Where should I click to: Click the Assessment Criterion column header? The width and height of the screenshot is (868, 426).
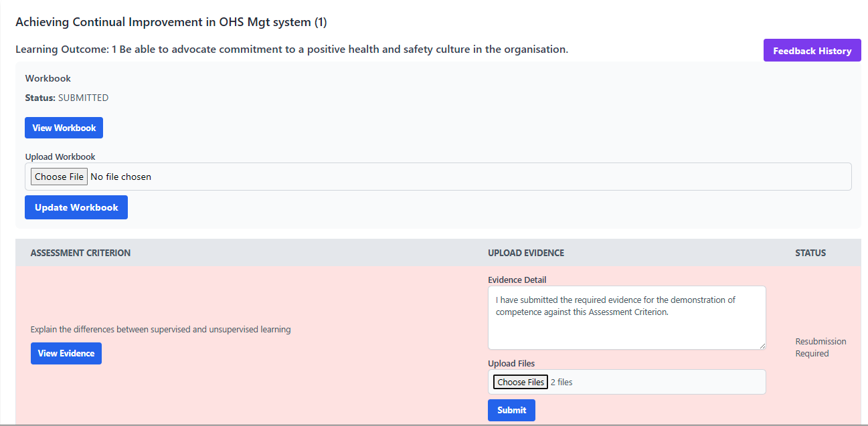pos(80,253)
